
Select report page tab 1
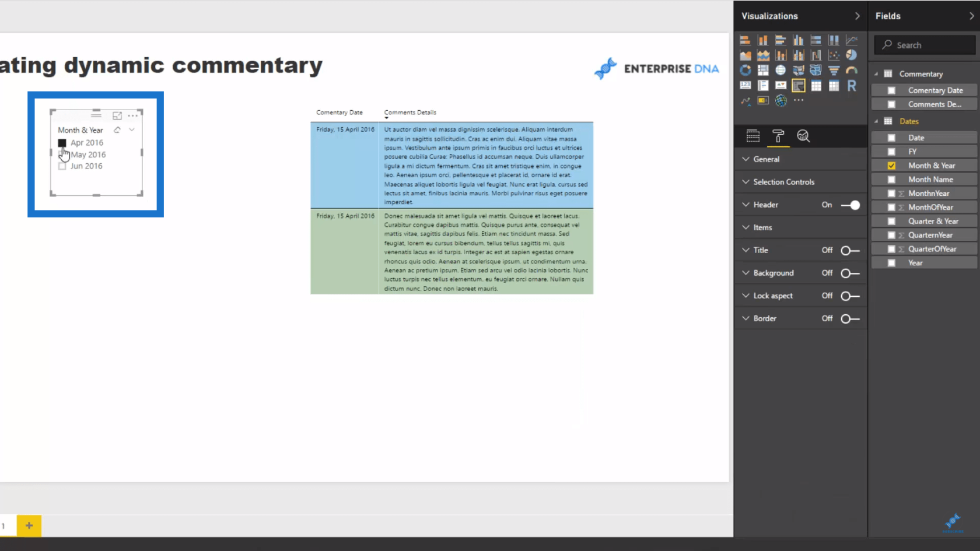point(7,526)
